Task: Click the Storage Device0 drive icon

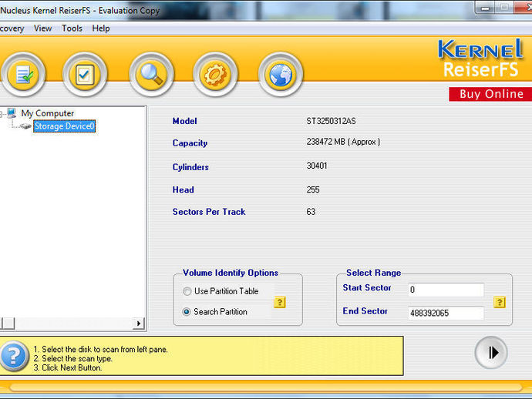Action: pos(25,126)
